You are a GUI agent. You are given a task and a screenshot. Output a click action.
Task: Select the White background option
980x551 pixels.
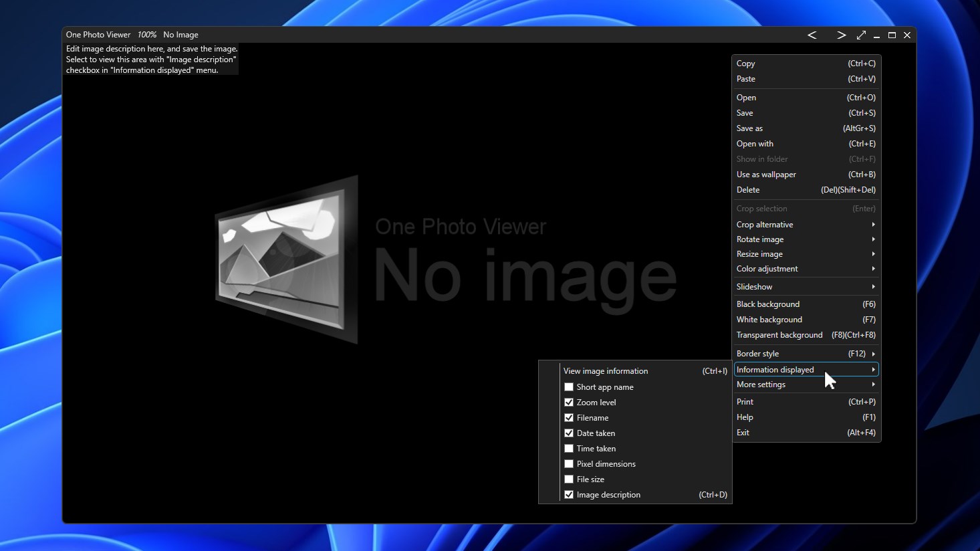point(769,319)
